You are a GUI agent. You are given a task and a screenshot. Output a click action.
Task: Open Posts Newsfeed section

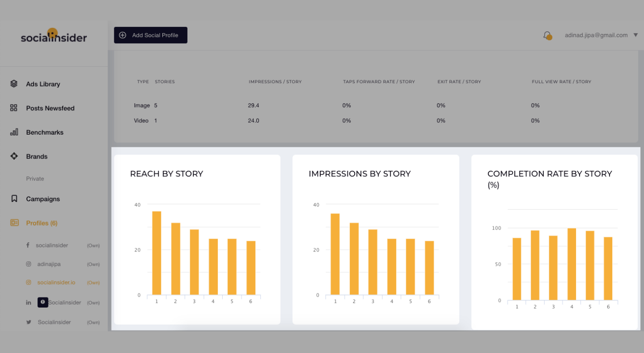(x=50, y=108)
